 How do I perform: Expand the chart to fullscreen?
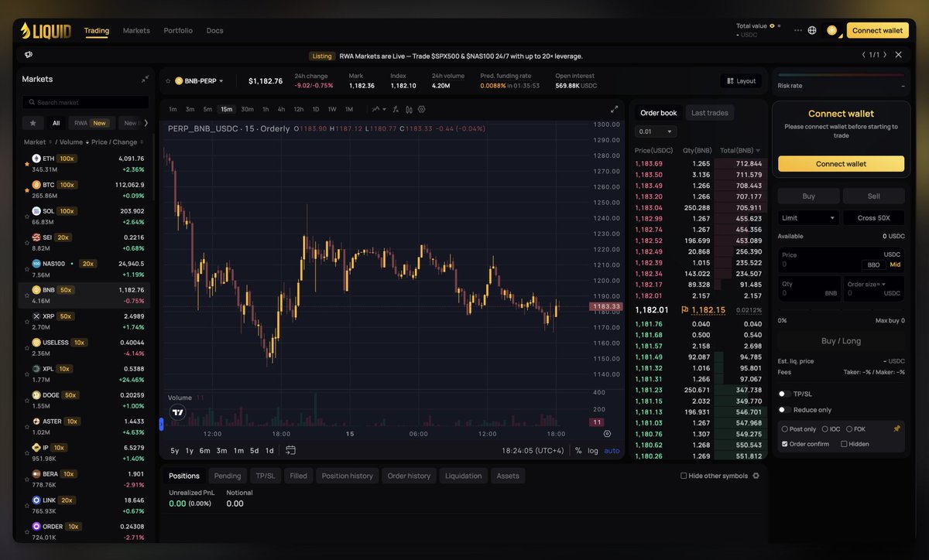point(614,109)
